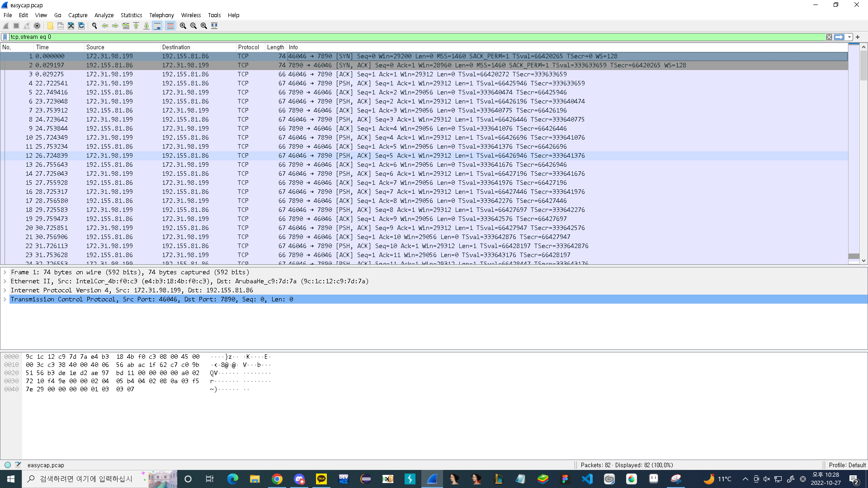Viewport: 868px width, 488px height.
Task: Open Chrome from the Windows taskbar
Action: [277, 479]
